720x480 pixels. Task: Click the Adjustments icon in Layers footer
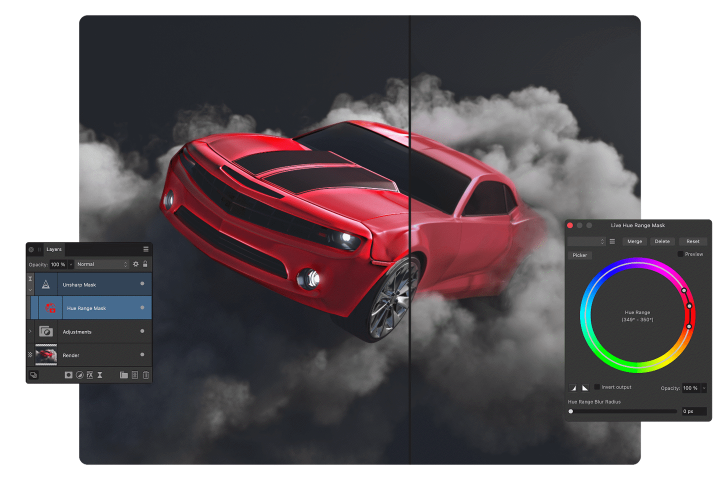tap(79, 375)
